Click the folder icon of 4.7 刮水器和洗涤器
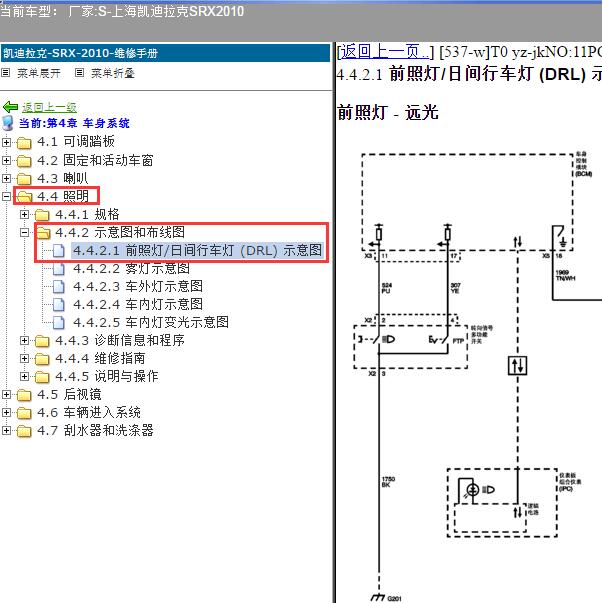This screenshot has width=602, height=603. pos(24,431)
